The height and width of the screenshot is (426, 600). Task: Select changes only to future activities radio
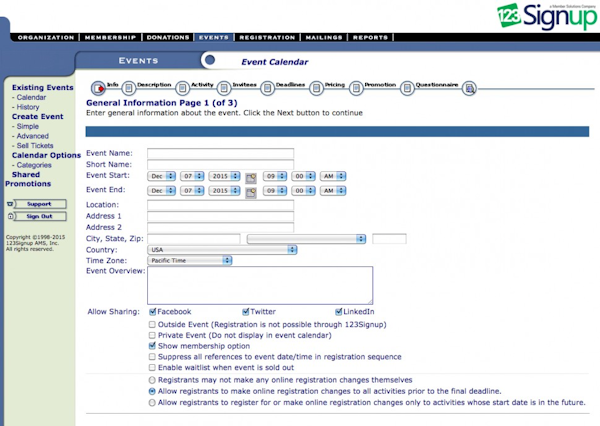pyautogui.click(x=152, y=403)
